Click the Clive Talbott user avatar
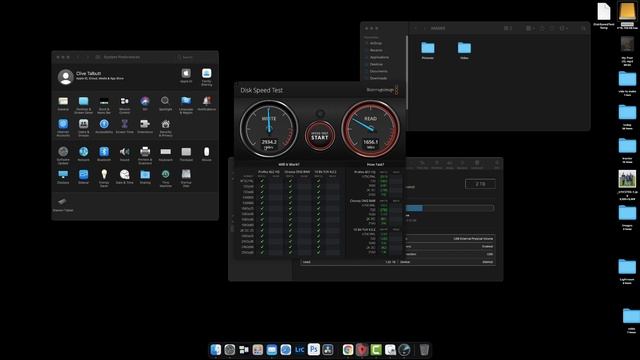This screenshot has height=360, width=640. pyautogui.click(x=65, y=77)
